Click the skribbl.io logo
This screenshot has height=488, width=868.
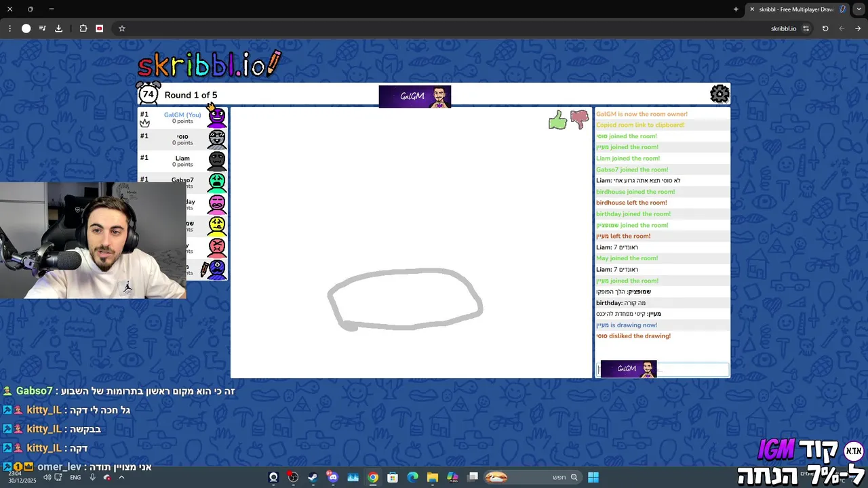point(209,64)
